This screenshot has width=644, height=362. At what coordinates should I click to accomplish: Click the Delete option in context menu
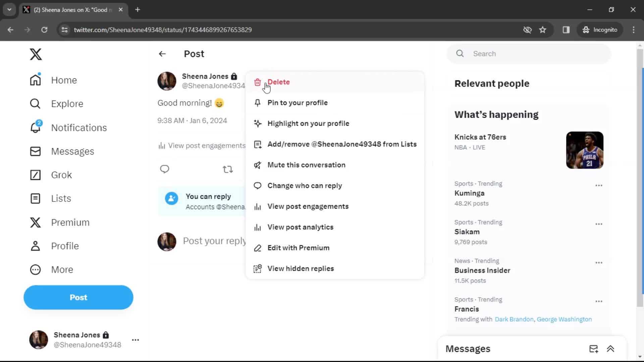tap(278, 82)
